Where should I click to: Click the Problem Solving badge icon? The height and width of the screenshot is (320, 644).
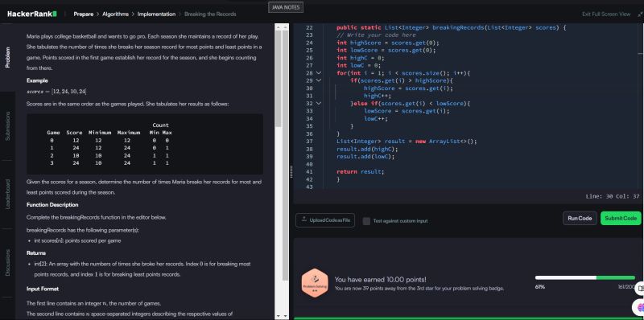(x=315, y=283)
